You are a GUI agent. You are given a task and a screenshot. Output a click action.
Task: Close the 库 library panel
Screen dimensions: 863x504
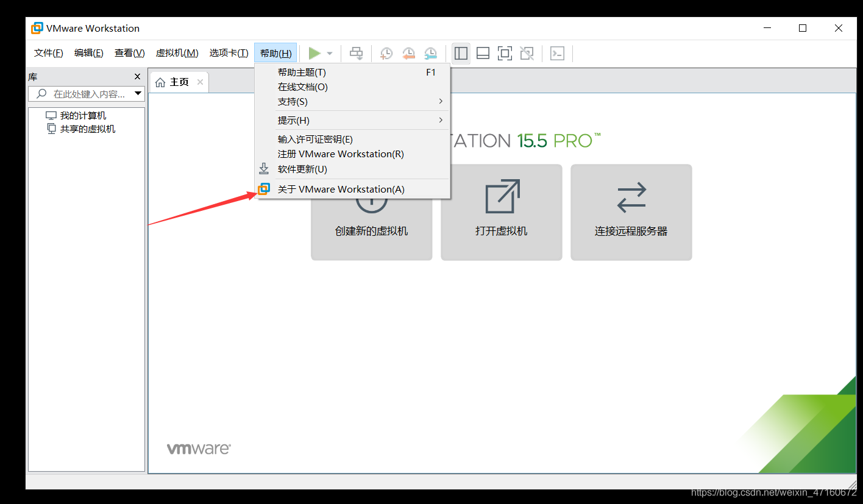(137, 77)
